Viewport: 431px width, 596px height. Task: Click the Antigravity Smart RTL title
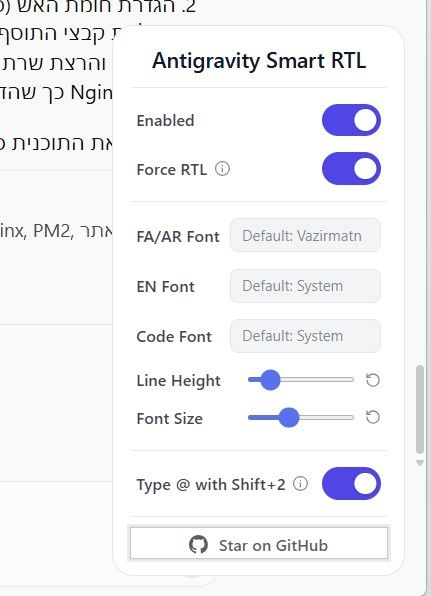tap(259, 60)
